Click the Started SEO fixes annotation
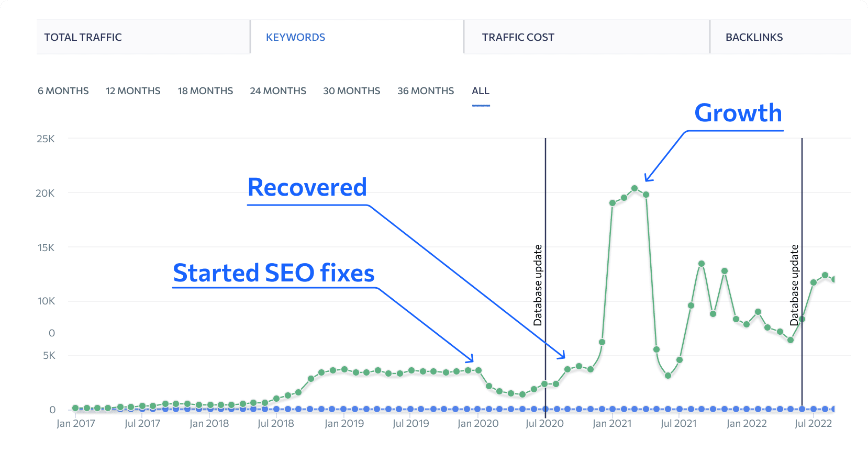This screenshot has width=868, height=453. pyautogui.click(x=274, y=273)
